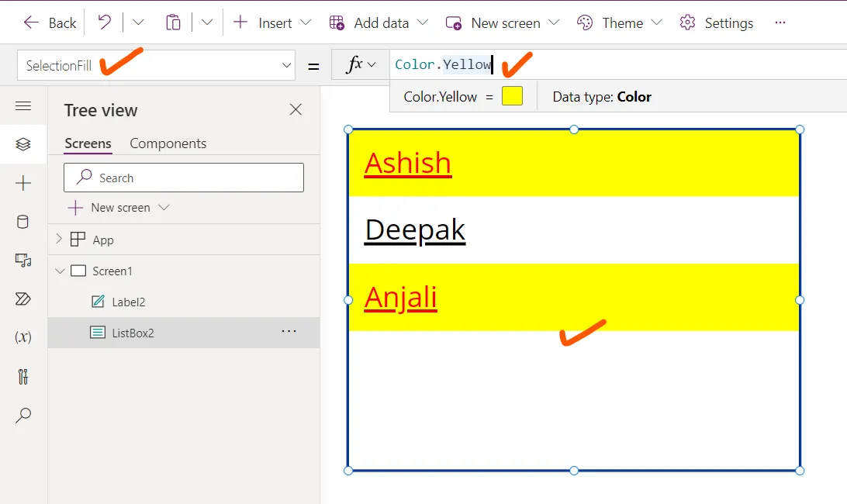The width and height of the screenshot is (847, 504).
Task: Open Settings from the top bar
Action: click(715, 23)
